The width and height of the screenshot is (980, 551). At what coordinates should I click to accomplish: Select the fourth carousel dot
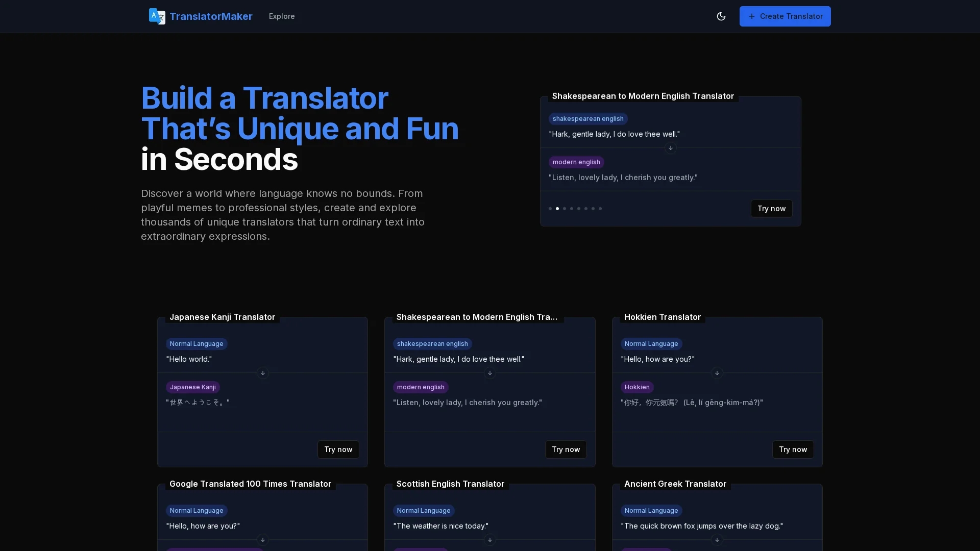(572, 209)
